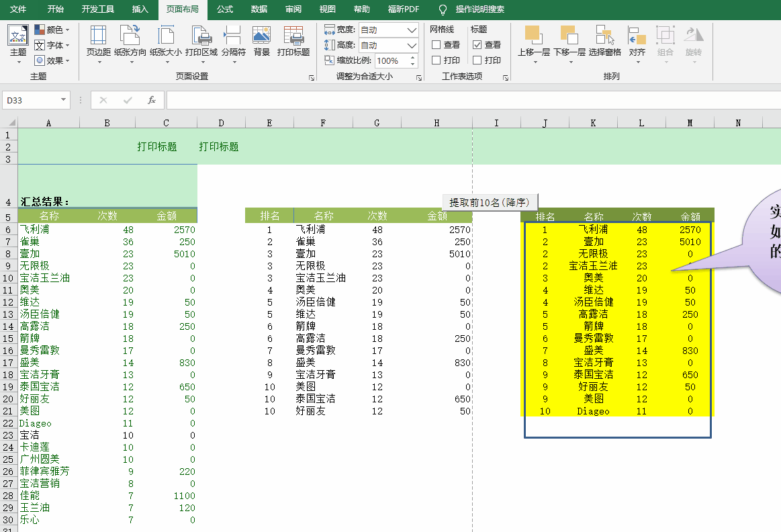Open the 工作表选项 dialog launcher
Viewport: 781px width, 532px height.
pos(505,78)
